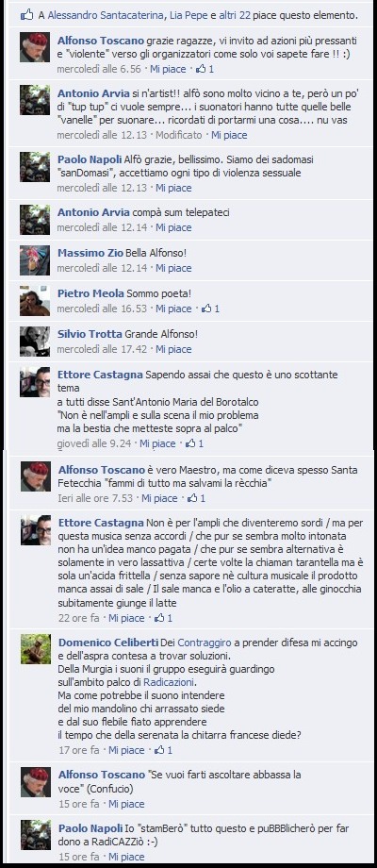Click 'Mi piace' on Massimo Zio's comment

tap(173, 268)
